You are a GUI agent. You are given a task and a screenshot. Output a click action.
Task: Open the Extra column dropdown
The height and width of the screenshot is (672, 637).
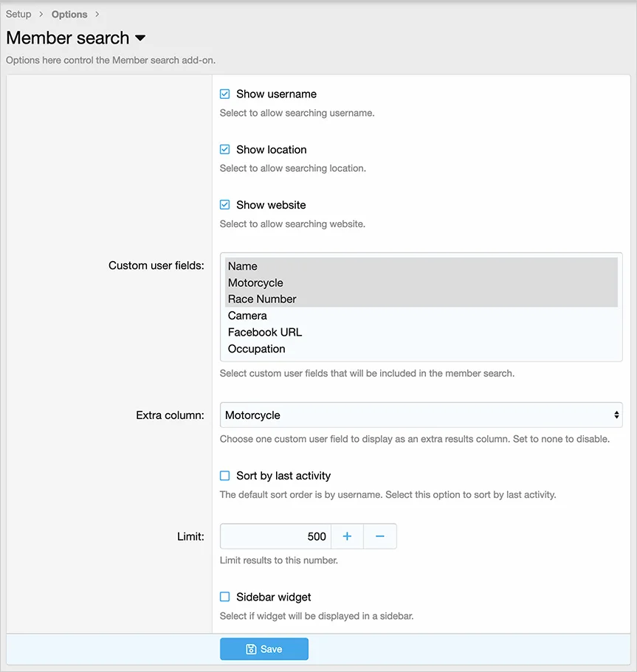(x=421, y=415)
